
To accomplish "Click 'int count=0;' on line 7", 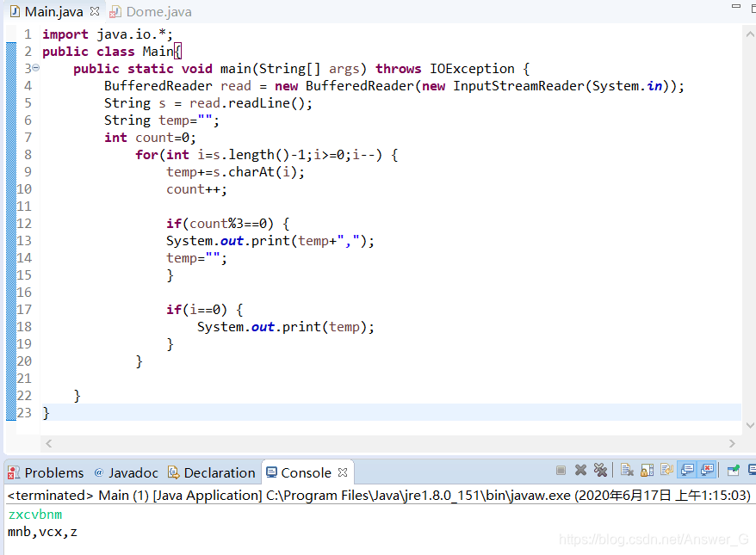I will [x=150, y=138].
